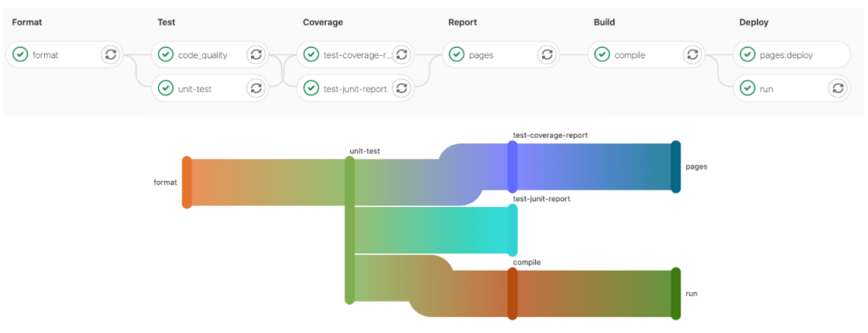This screenshot has width=868, height=333.
Task: Select the teal pages node in the diagram
Action: [x=675, y=166]
